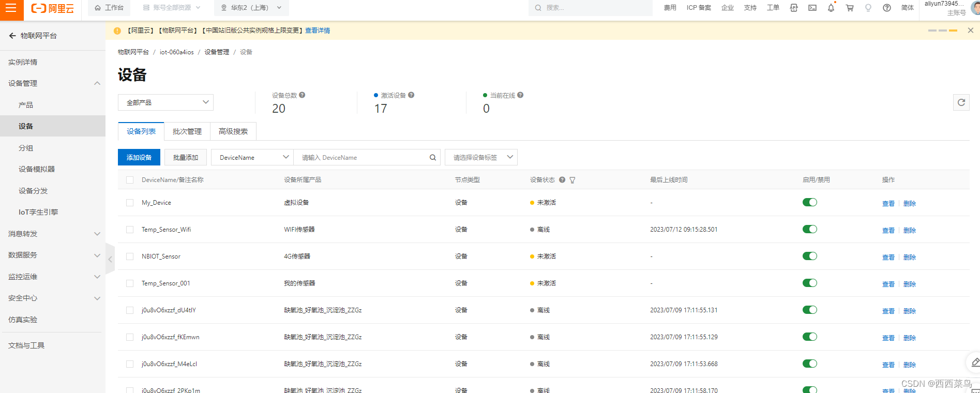Click the search magnifier in DeviceName field

point(433,158)
